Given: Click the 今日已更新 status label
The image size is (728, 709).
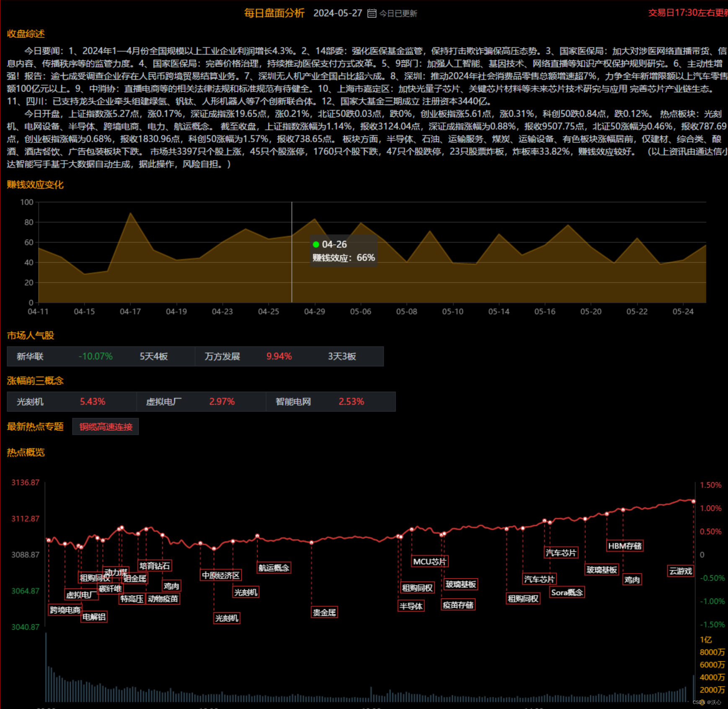Looking at the screenshot, I should [x=398, y=14].
